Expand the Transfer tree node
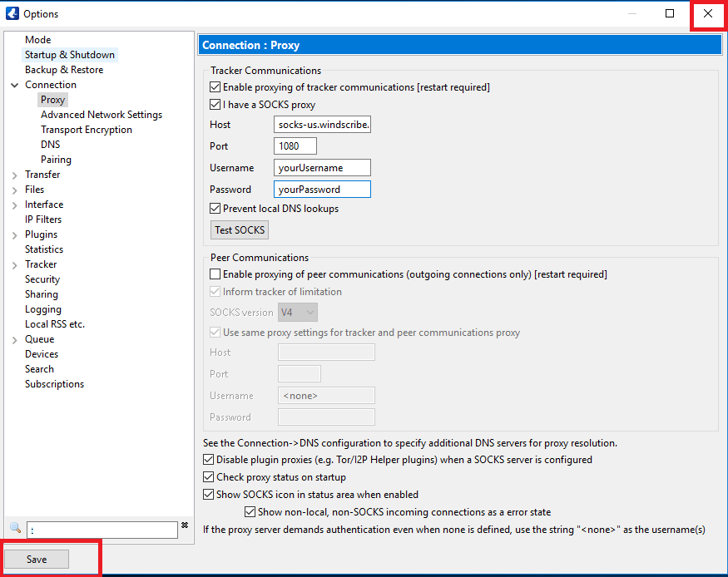Screen dimensions: 728x577 (15, 175)
